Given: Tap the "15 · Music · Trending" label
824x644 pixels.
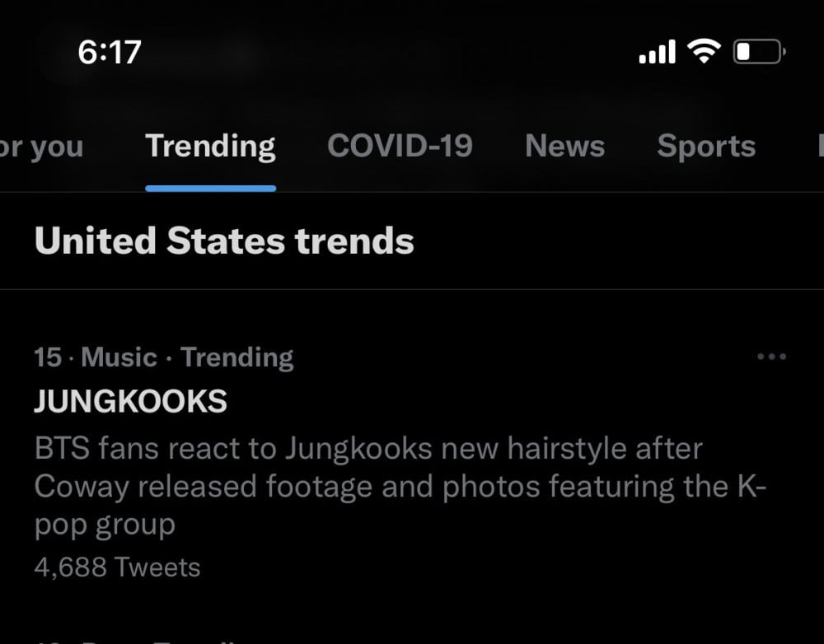Looking at the screenshot, I should tap(163, 357).
